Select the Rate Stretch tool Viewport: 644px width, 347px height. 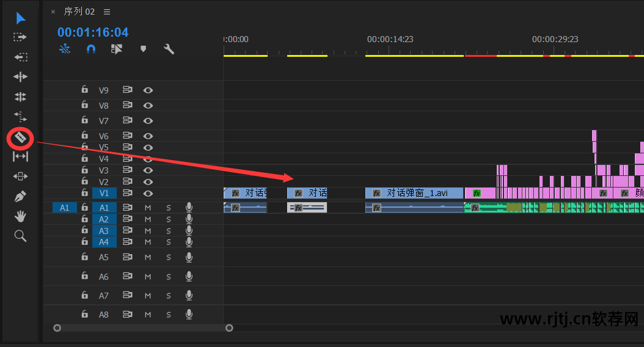(x=20, y=117)
